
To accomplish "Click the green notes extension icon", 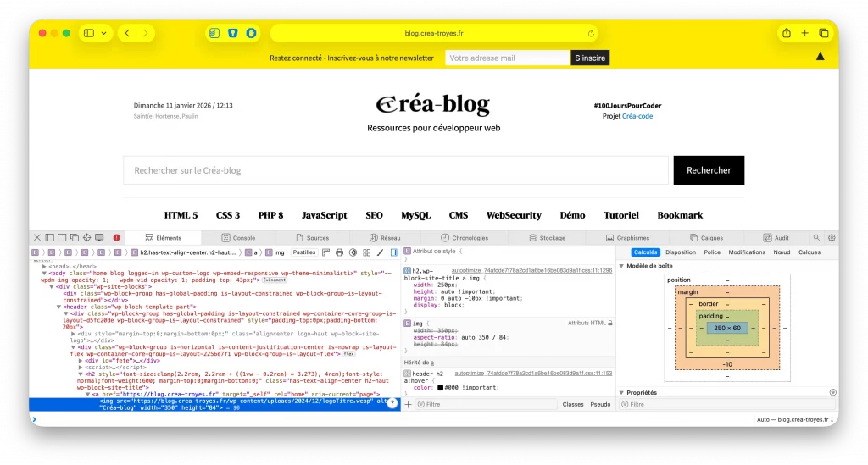I will pyautogui.click(x=214, y=33).
